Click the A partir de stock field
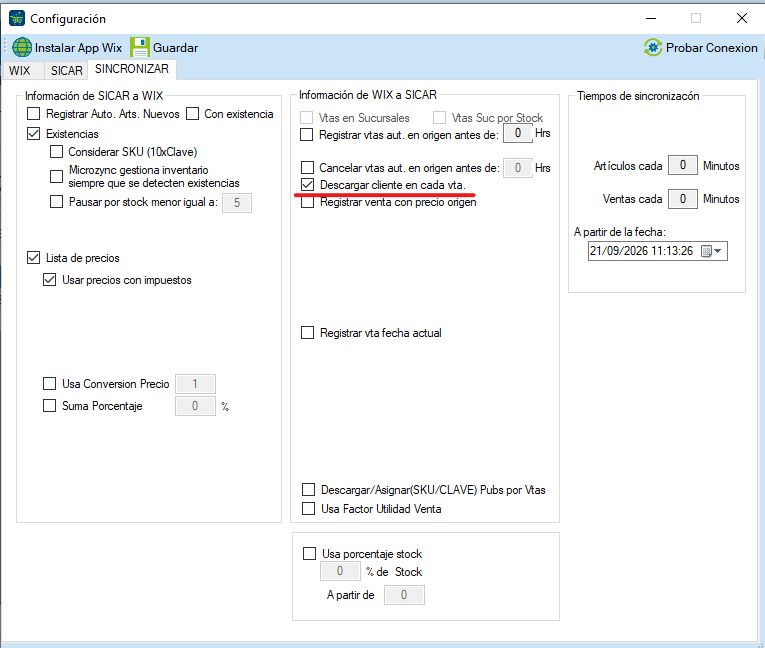 pyautogui.click(x=404, y=595)
